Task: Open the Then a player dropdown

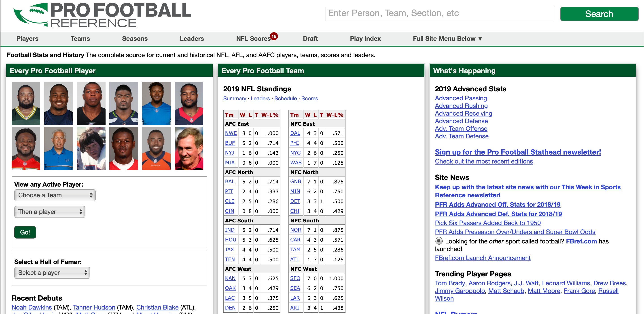Action: tap(50, 212)
